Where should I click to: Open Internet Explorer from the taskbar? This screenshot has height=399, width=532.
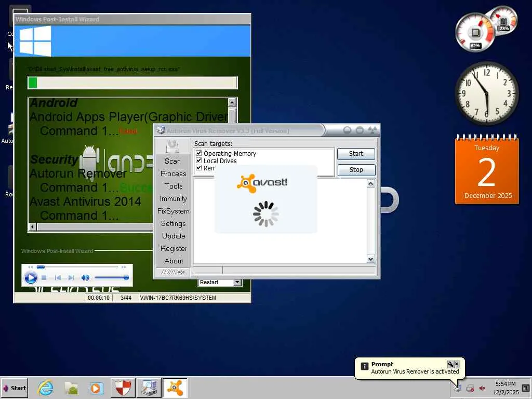[x=46, y=388]
